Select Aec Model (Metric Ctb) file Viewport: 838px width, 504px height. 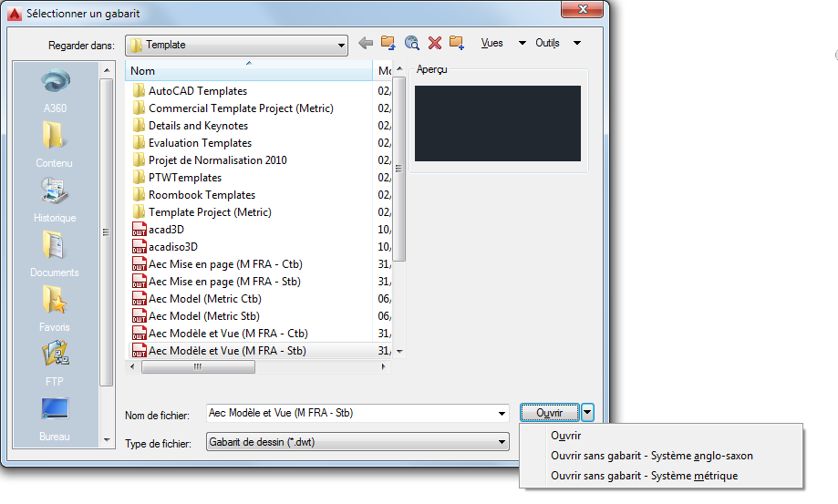click(x=197, y=299)
